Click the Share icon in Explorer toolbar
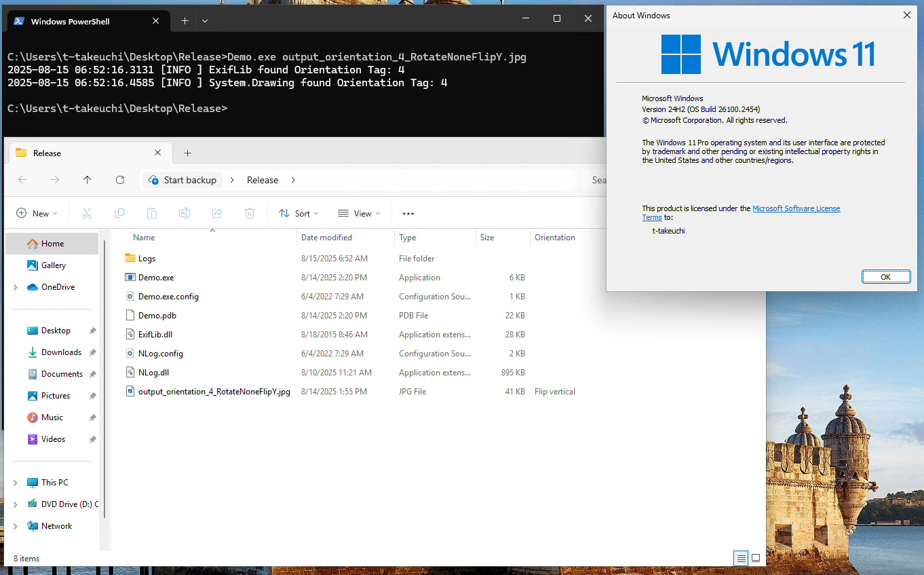The height and width of the screenshot is (575, 924). point(217,213)
